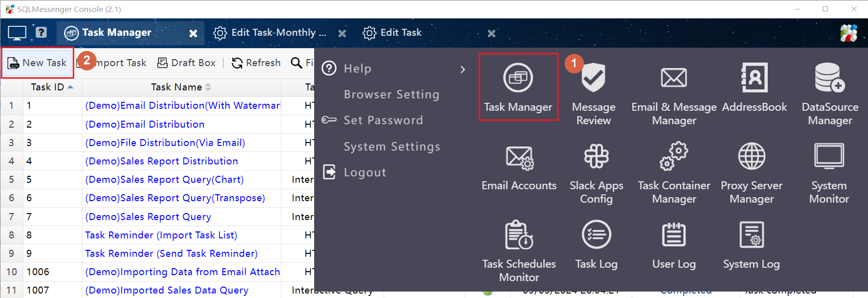Open Proxy Server Manager
Viewport: 868px width, 298px height.
pyautogui.click(x=751, y=173)
